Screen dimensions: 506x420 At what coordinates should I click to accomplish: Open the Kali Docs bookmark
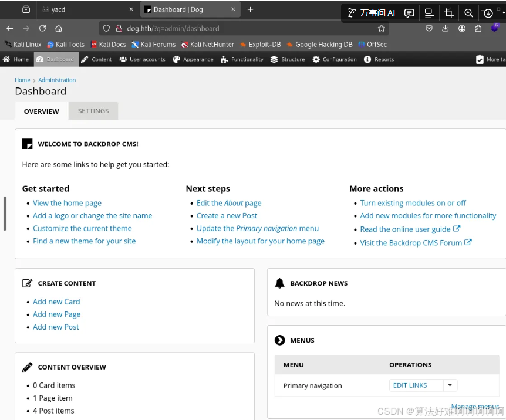(x=109, y=45)
